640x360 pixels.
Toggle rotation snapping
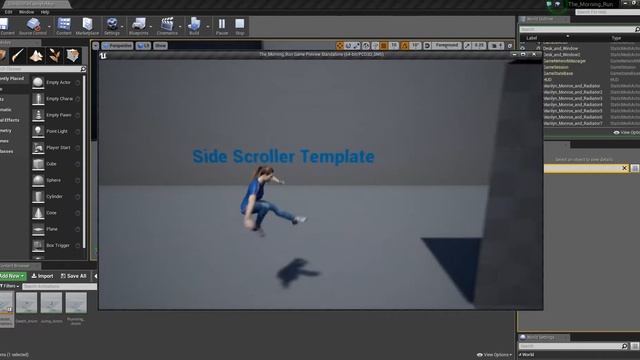[404, 46]
